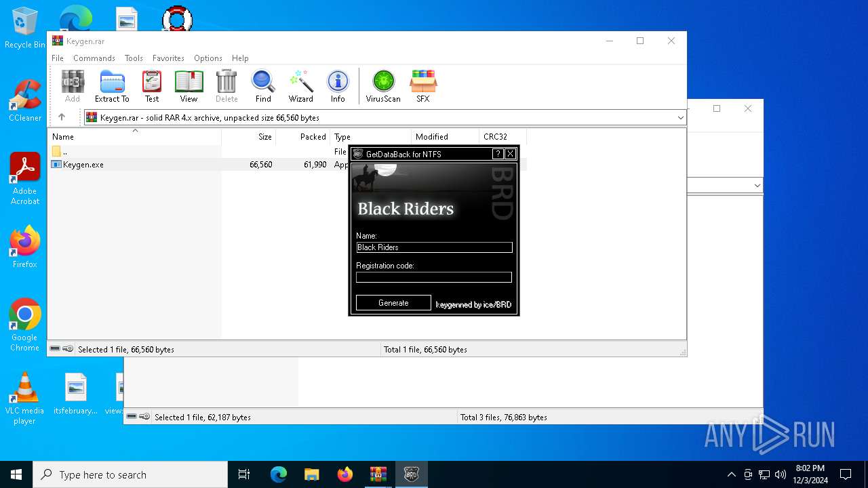Click the Add toolbar icon in WinRAR

tap(73, 85)
